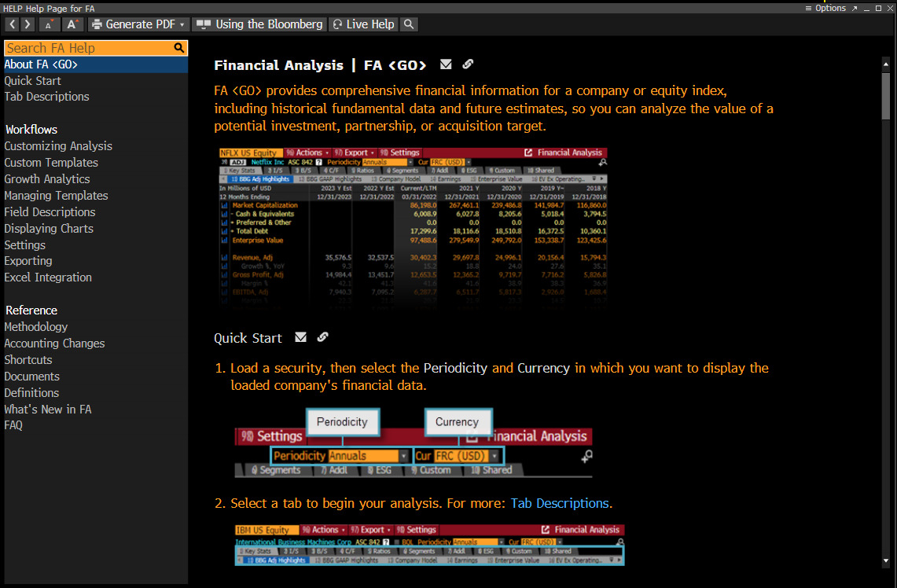The image size is (897, 588).
Task: Go back to the previous help page
Action: coord(13,24)
